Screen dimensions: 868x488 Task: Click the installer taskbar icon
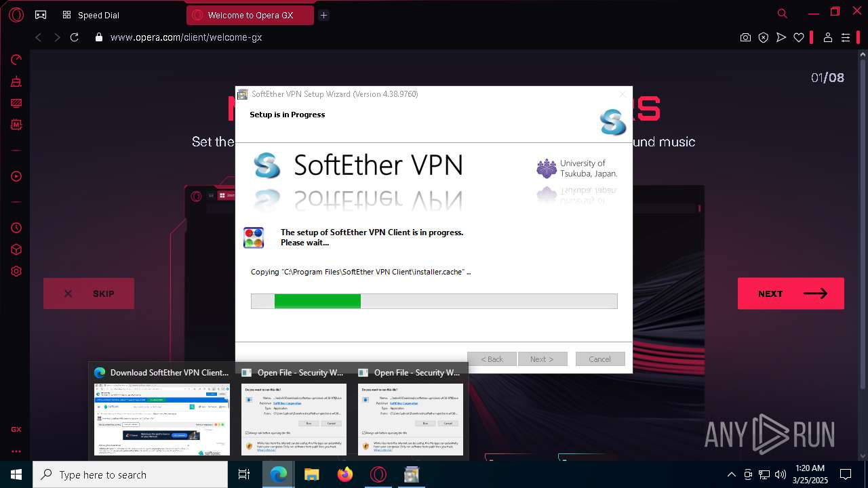click(x=411, y=474)
